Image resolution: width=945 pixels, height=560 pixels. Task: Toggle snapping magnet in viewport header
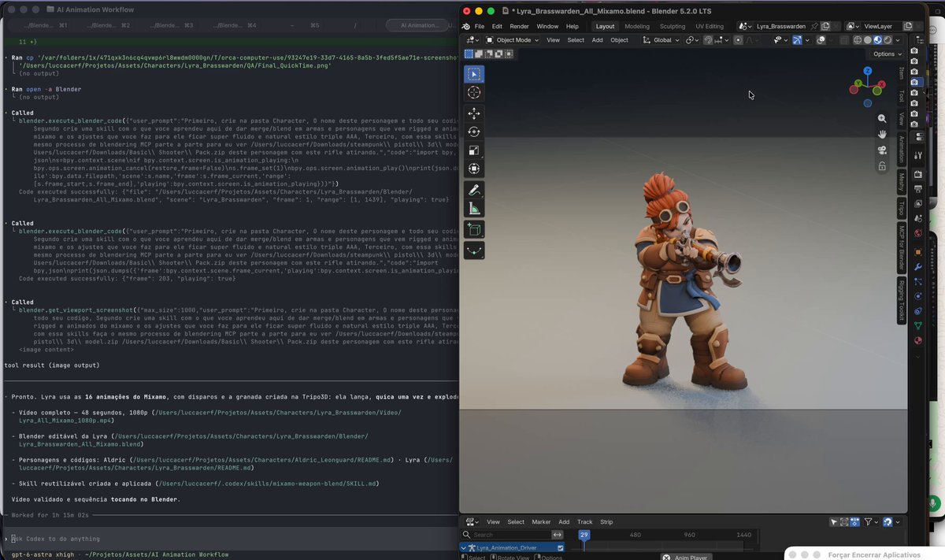(708, 40)
